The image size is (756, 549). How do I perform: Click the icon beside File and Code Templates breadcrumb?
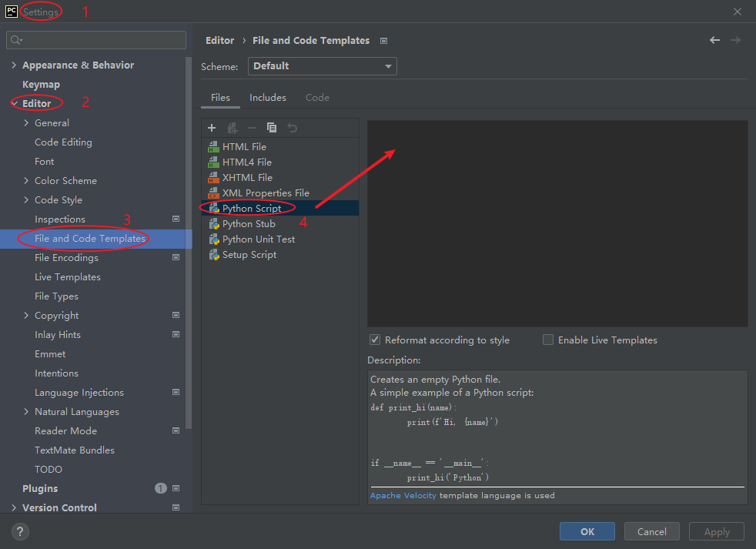point(383,40)
